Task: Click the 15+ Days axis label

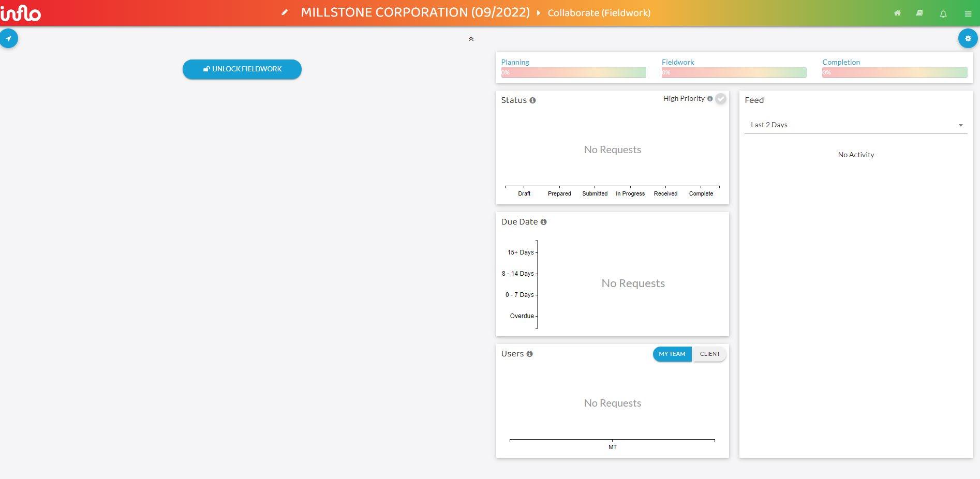Action: 521,252
